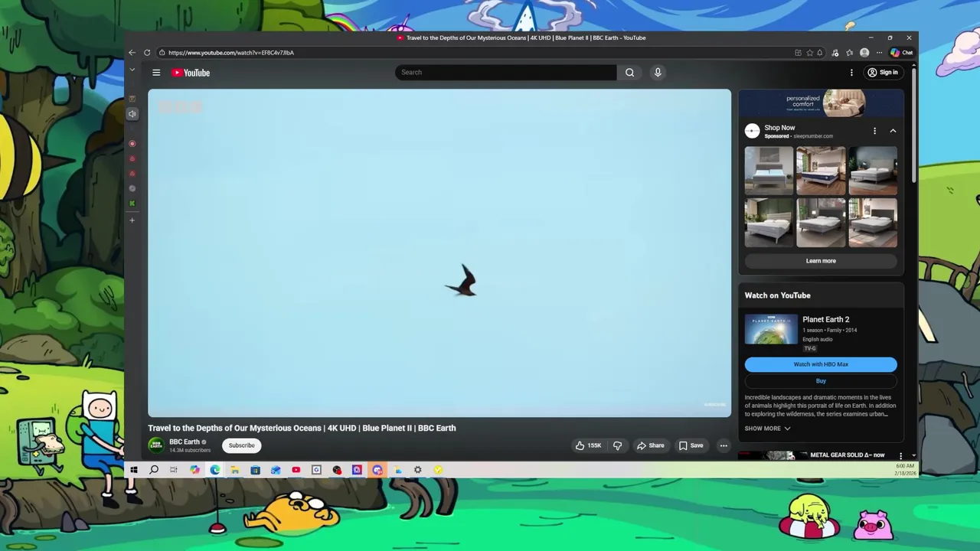Open the BBC Earth channel avatar
The height and width of the screenshot is (551, 980).
pos(156,445)
